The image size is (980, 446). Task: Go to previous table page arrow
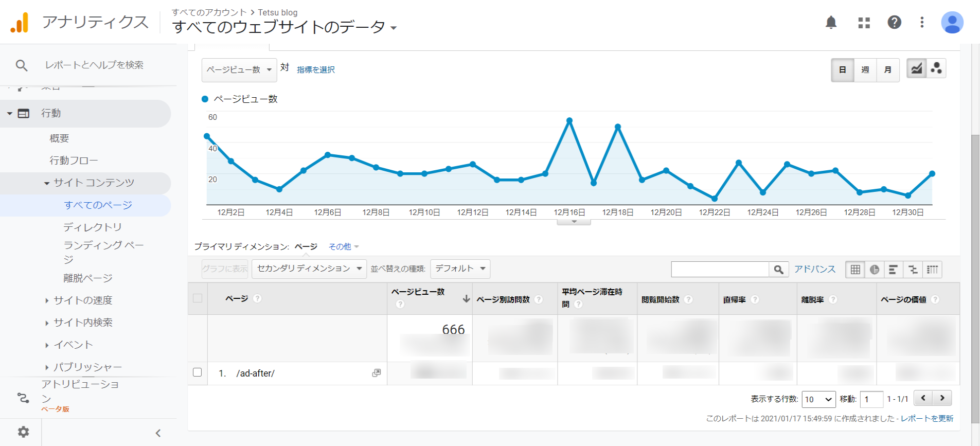click(923, 398)
